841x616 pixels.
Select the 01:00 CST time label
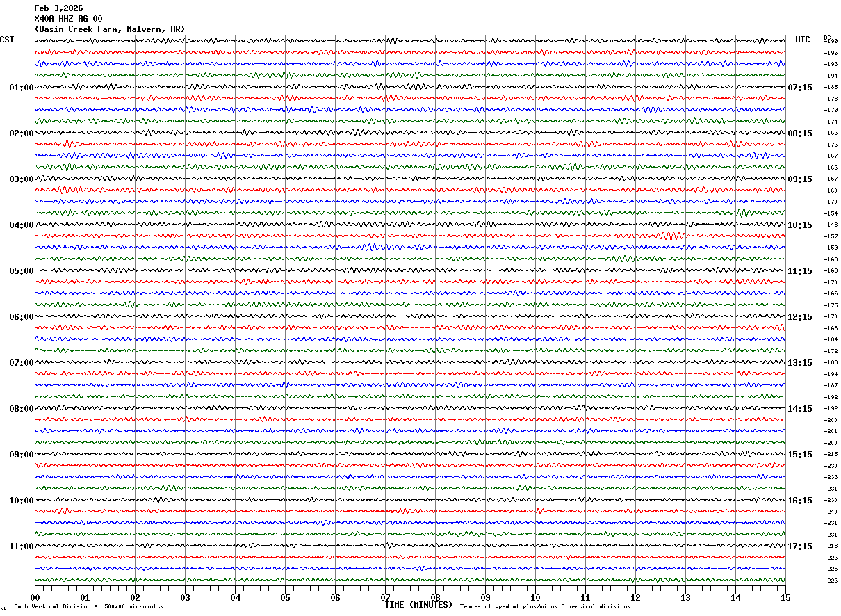click(22, 88)
